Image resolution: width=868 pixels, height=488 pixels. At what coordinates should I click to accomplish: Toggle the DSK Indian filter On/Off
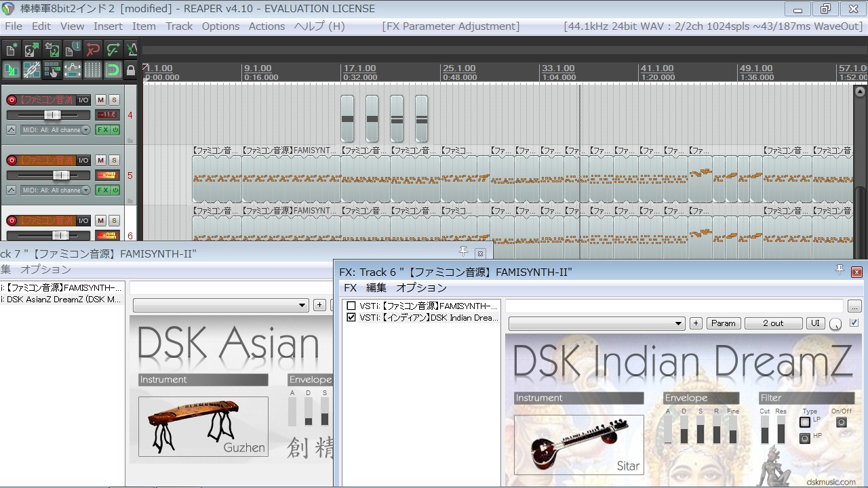pyautogui.click(x=842, y=422)
